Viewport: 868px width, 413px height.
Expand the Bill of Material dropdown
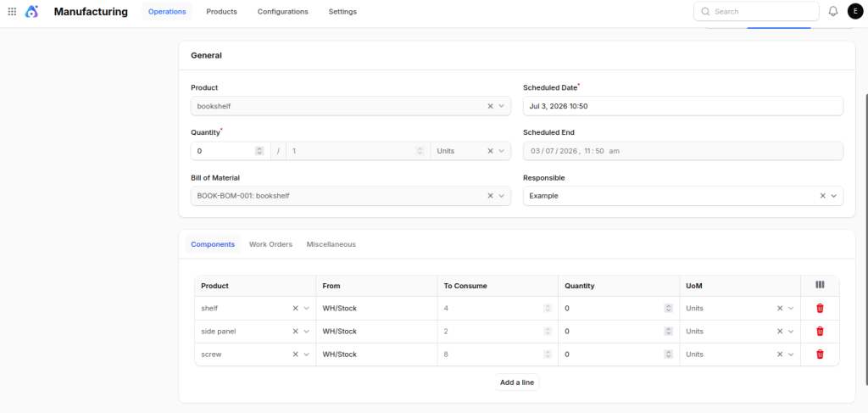coord(502,196)
